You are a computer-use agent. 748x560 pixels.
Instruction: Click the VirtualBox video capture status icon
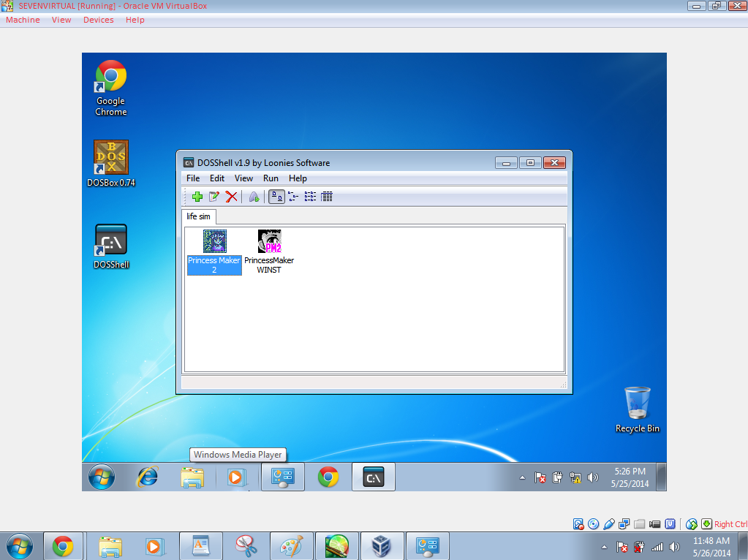point(655,524)
